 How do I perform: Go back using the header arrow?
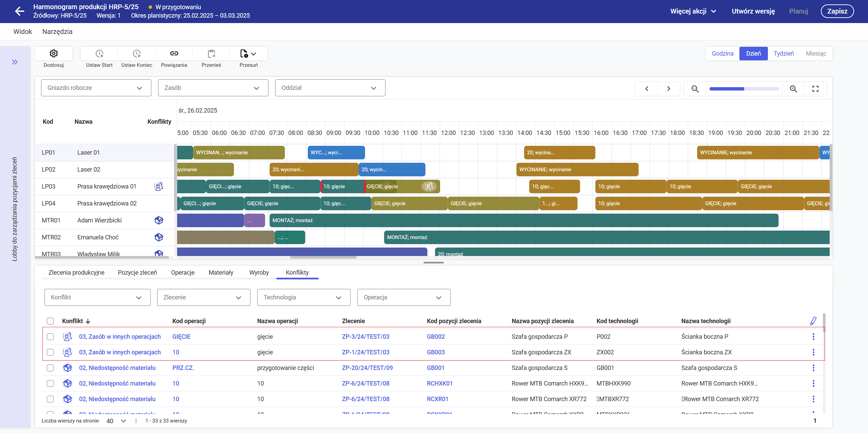pos(20,11)
